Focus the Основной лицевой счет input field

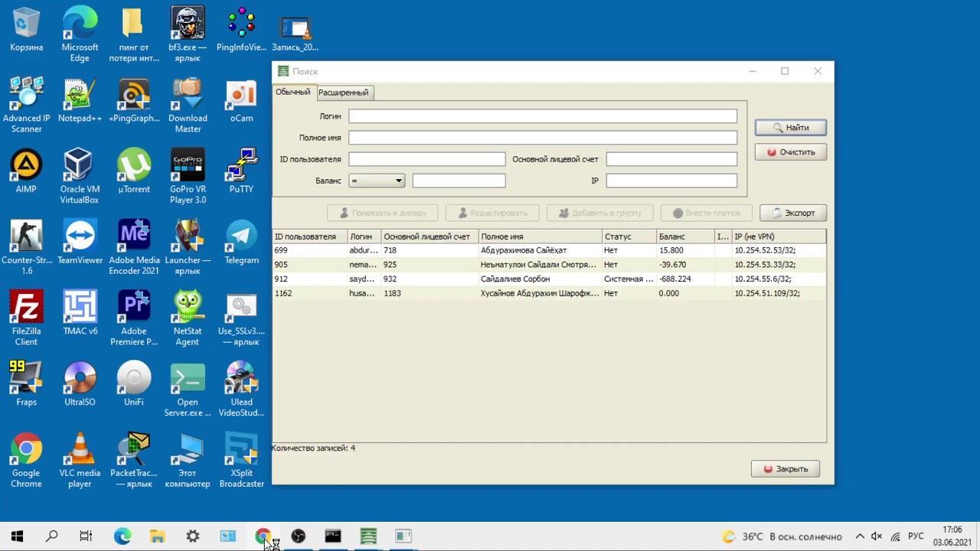[x=671, y=159]
